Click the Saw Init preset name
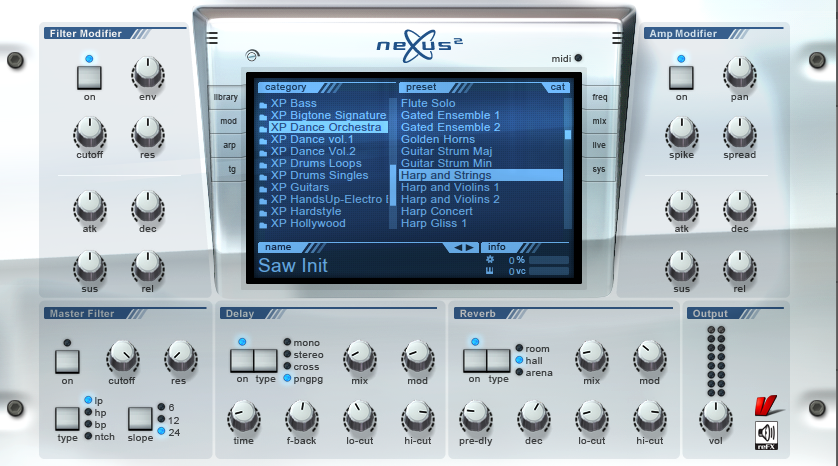This screenshot has width=838, height=466. 293,266
